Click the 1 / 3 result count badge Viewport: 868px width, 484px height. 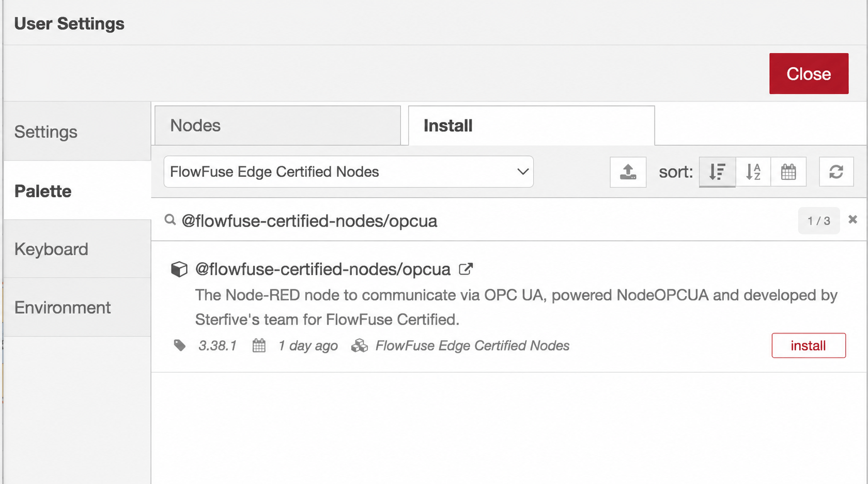(819, 221)
